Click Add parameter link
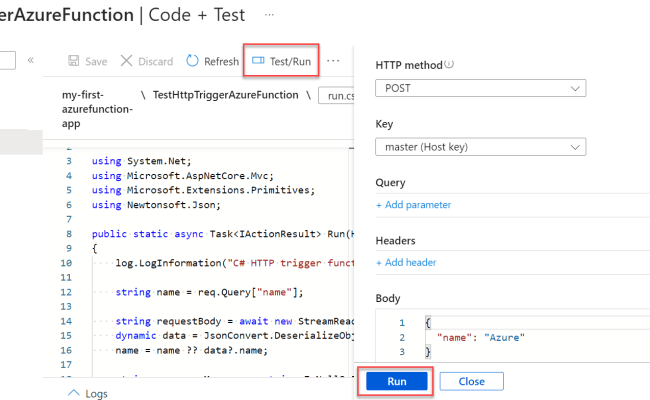Image resolution: width=650 pixels, height=400 pixels. 413,205
